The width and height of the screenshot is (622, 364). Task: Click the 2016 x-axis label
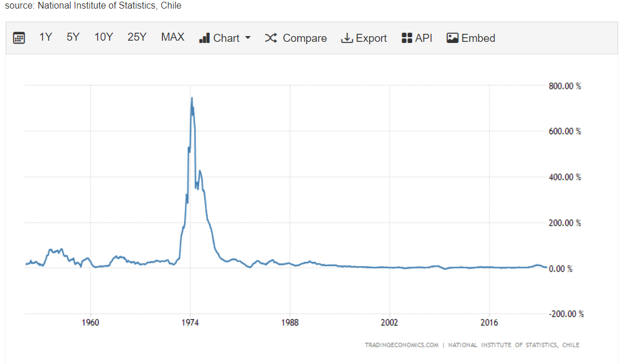click(489, 322)
